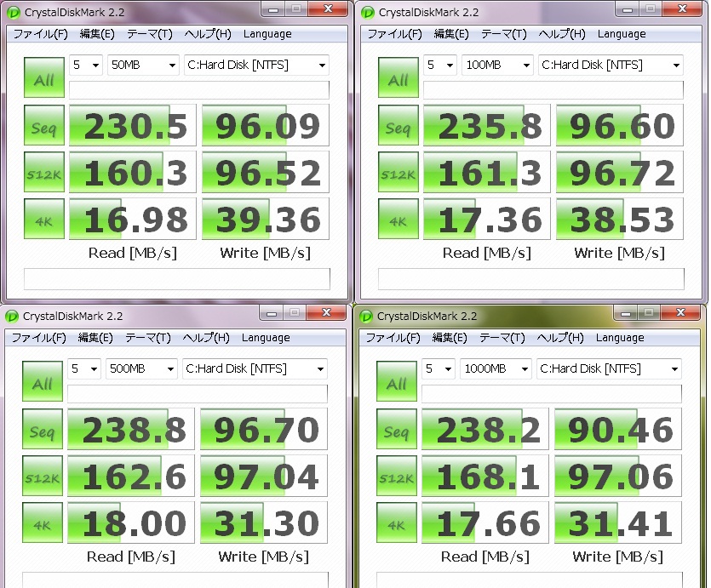The height and width of the screenshot is (588, 711).
Task: Select the 90.46 Seq write result
Action: point(618,429)
